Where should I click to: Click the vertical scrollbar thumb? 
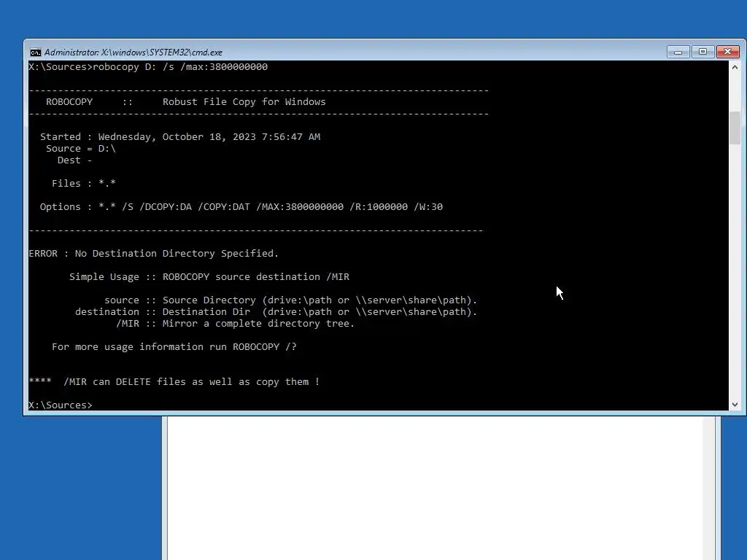[x=735, y=127]
